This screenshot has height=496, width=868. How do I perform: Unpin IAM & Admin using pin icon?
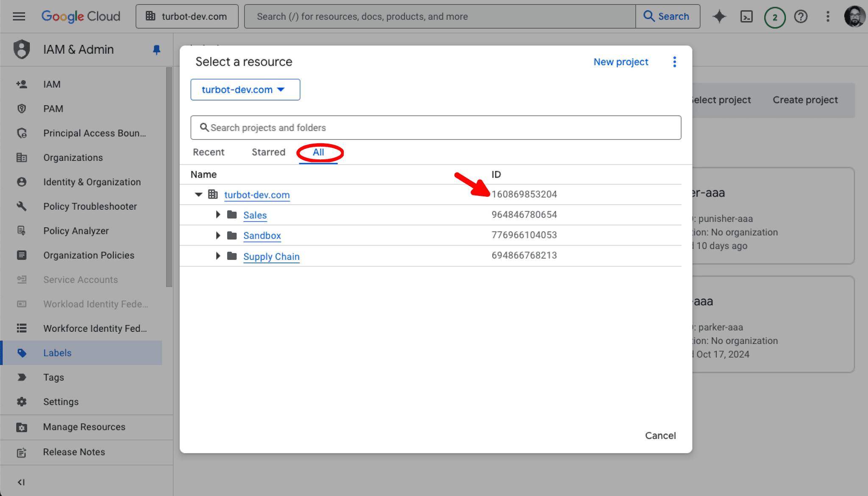point(156,50)
